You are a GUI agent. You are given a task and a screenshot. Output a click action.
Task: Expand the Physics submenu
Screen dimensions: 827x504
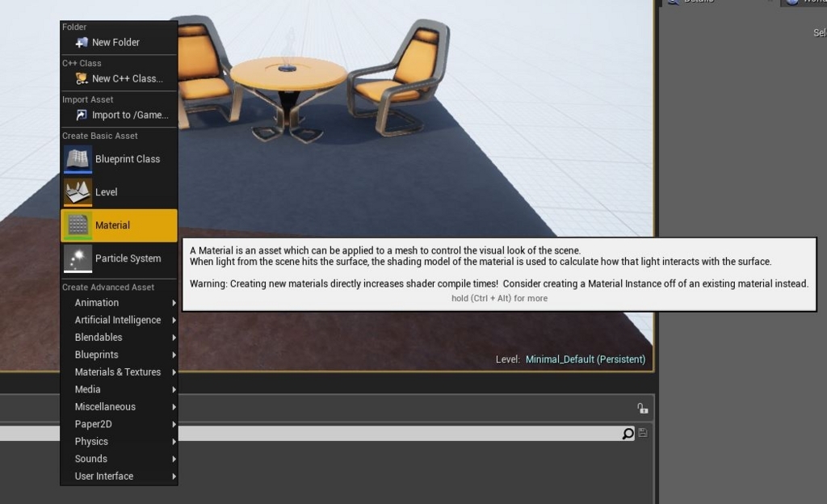[x=119, y=442]
